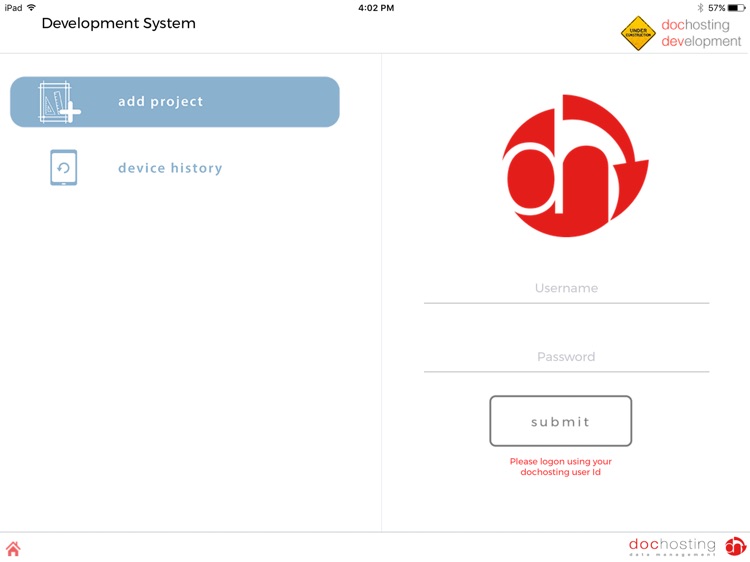Click the submit button
The image size is (750, 562).
click(561, 421)
